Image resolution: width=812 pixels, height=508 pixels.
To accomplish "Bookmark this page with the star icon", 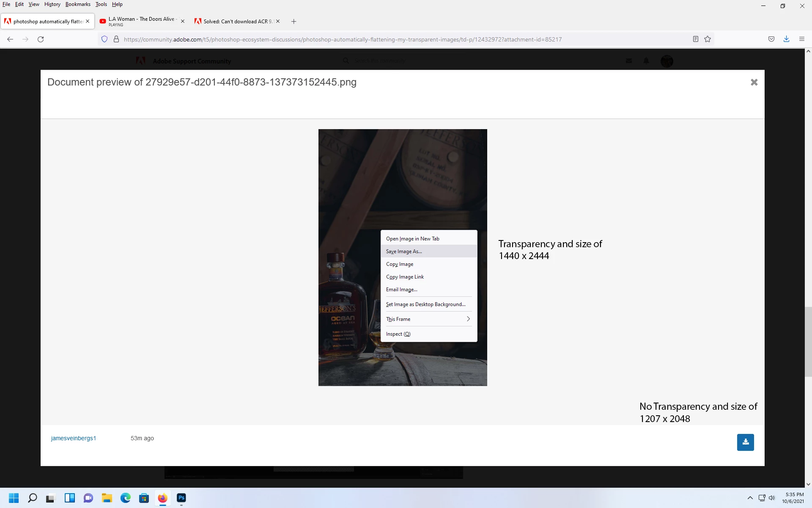I will (708, 39).
